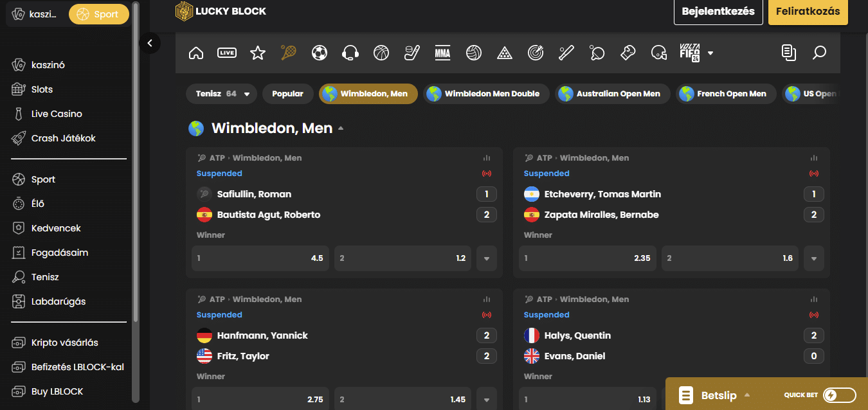Bet on Safiullin at odds 4.5
The width and height of the screenshot is (868, 410).
(260, 258)
